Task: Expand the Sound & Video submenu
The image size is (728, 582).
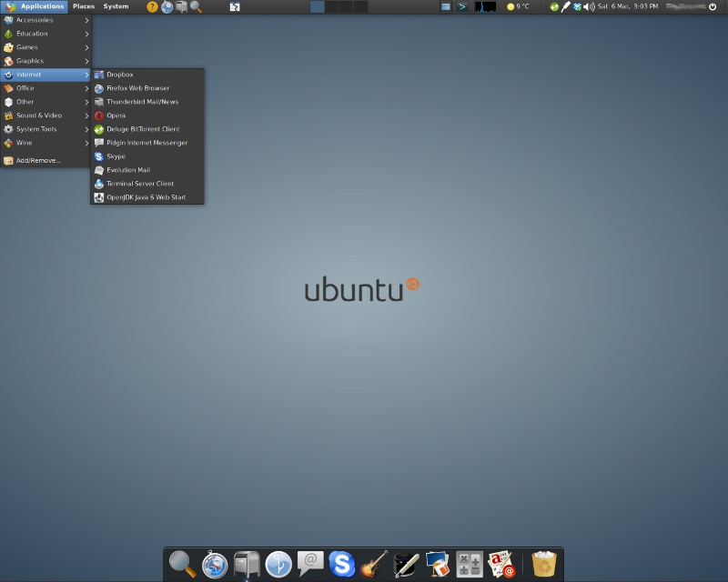Action: (46, 115)
